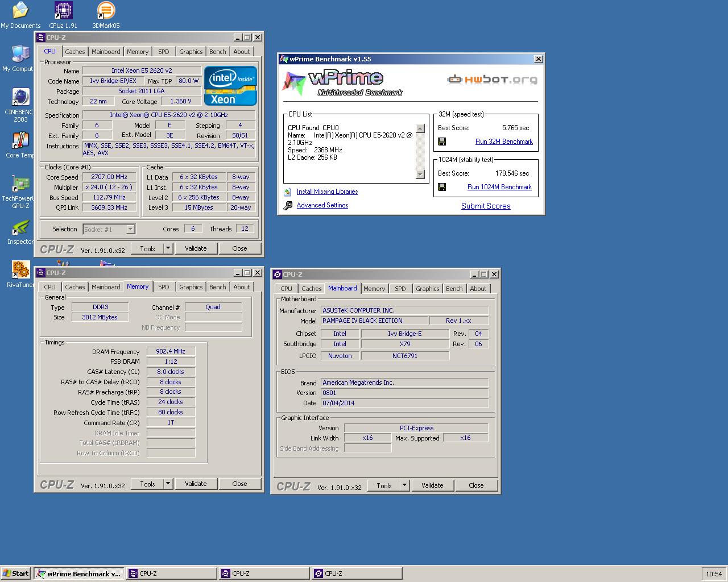728x582 pixels.
Task: Switch to Caches tab in top CPU-Z window
Action: pos(75,52)
